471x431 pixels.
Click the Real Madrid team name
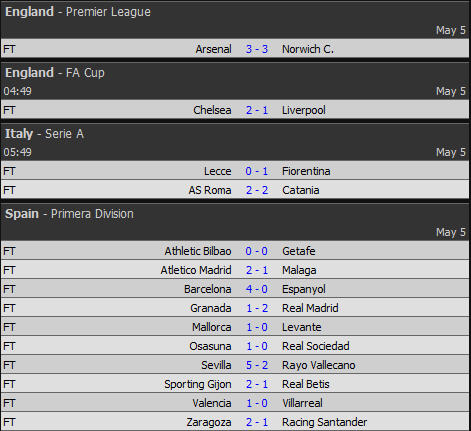click(x=310, y=308)
